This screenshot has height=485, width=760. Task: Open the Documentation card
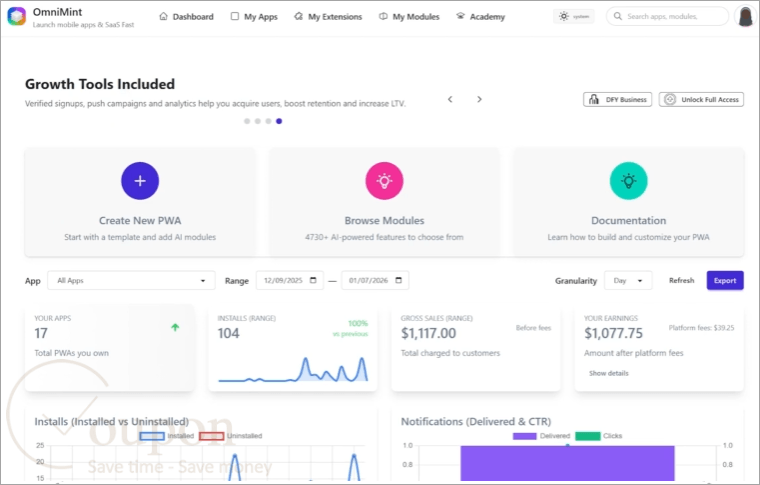click(x=629, y=202)
